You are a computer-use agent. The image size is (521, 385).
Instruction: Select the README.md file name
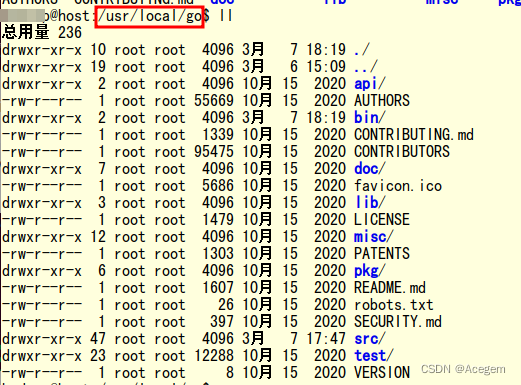(x=390, y=288)
